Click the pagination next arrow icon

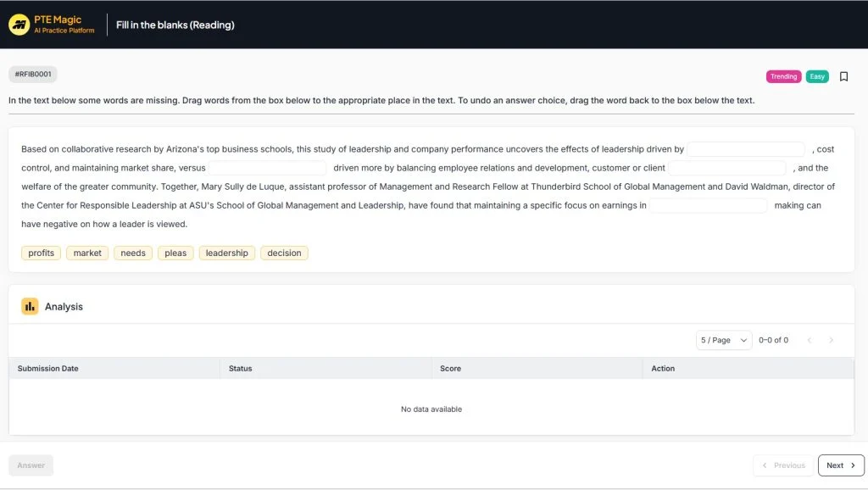click(831, 340)
